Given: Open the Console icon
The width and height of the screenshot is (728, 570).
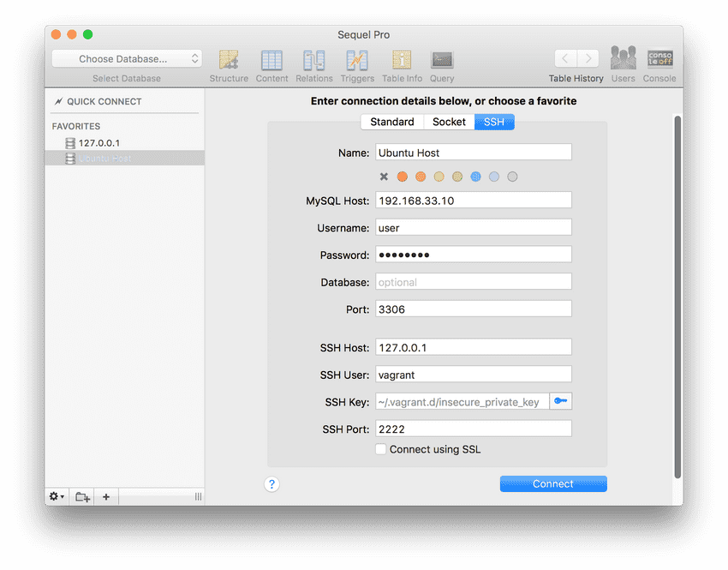Looking at the screenshot, I should 659,58.
